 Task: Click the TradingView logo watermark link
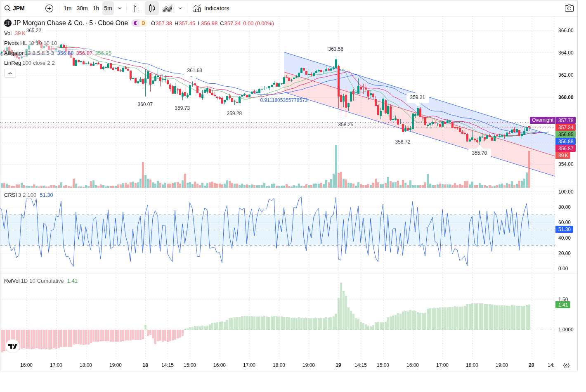tap(13, 346)
